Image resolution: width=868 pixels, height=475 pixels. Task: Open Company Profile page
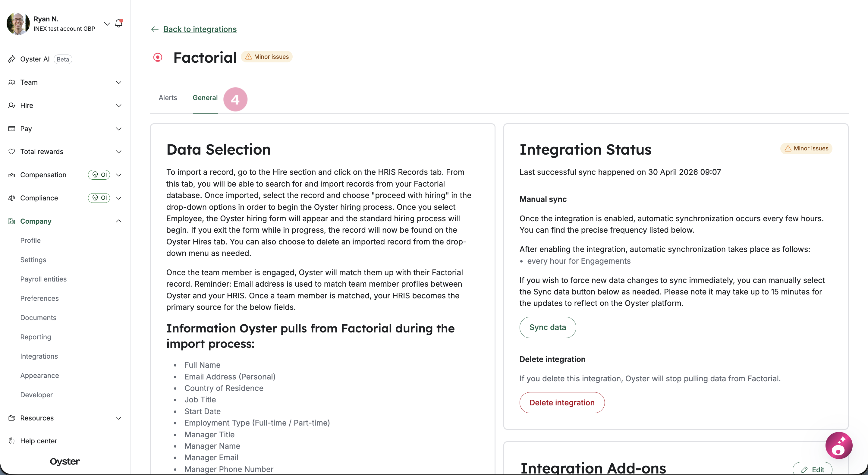pyautogui.click(x=30, y=241)
